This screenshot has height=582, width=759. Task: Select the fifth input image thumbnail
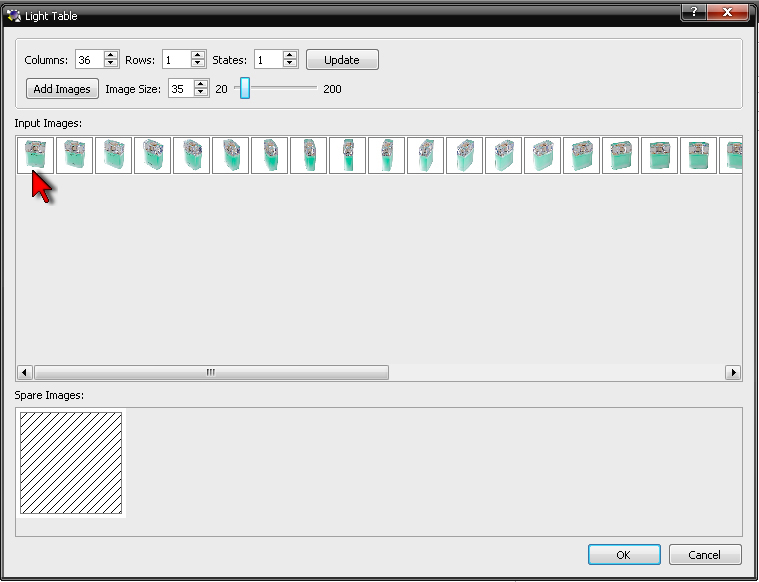[x=191, y=155]
